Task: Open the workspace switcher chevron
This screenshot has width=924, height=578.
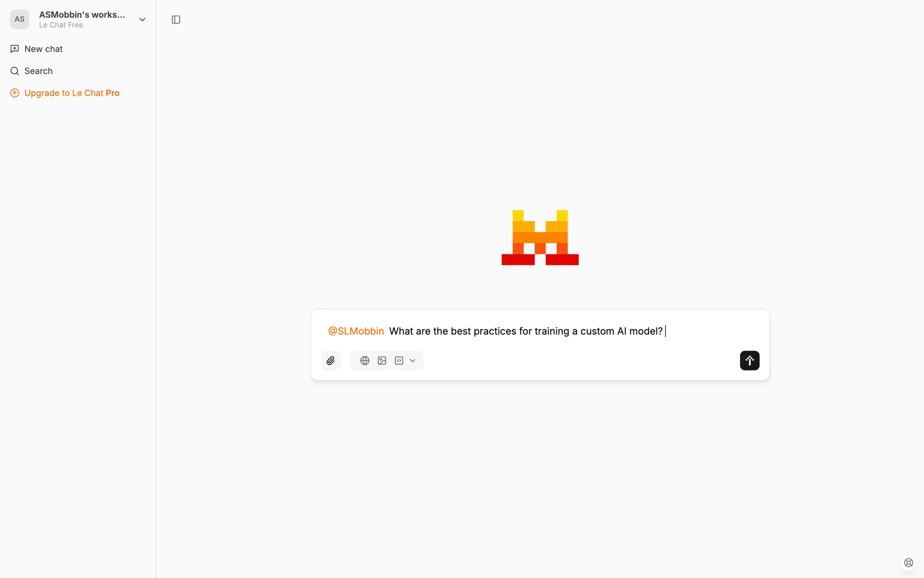Action: [142, 19]
